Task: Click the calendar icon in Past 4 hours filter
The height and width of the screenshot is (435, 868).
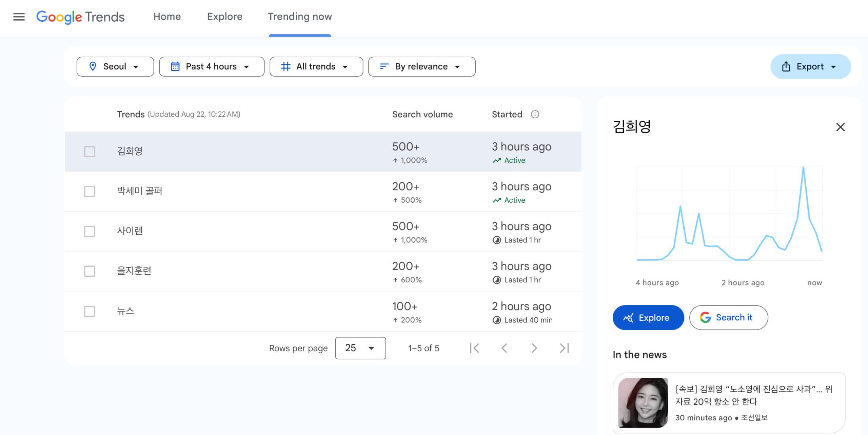Action: (x=175, y=66)
